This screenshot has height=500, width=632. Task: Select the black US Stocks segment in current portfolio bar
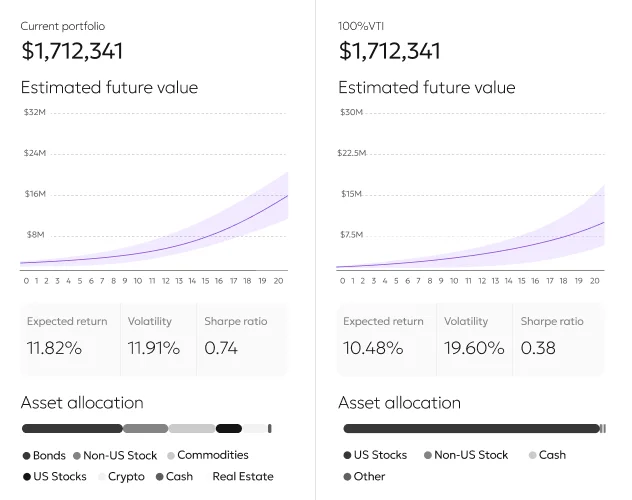(229, 428)
